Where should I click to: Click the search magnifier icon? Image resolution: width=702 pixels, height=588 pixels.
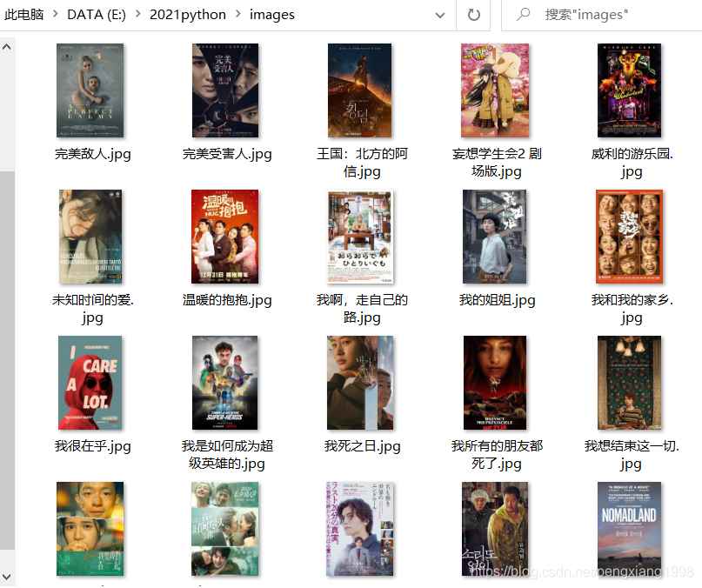tap(523, 14)
